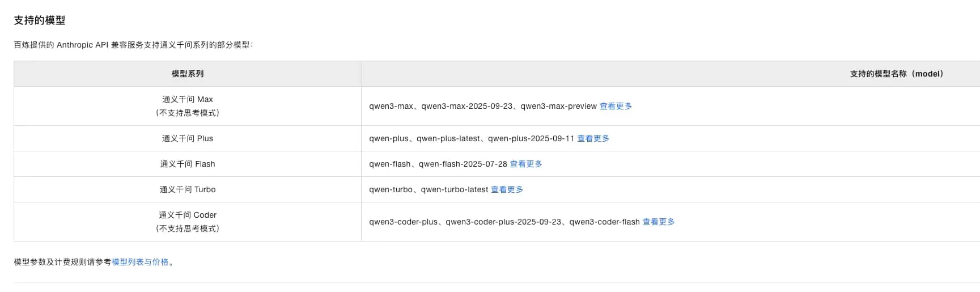Click the 百炼提供的 Anthropic API intro sentence
Image resolution: width=980 pixels, height=292 pixels.
133,45
